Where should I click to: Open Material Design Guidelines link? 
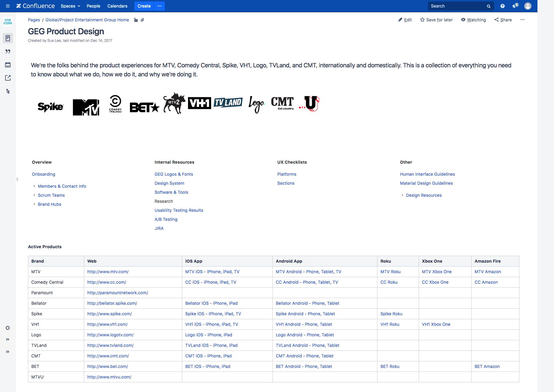coord(426,183)
